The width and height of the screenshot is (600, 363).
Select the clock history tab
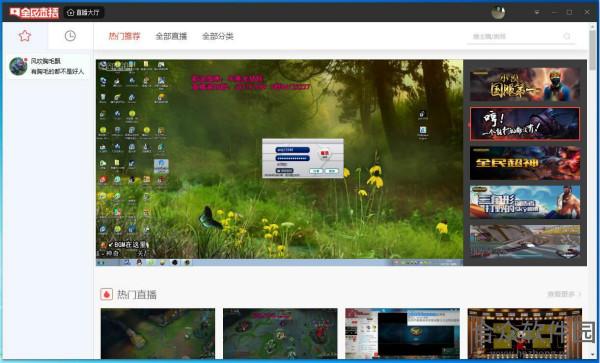pyautogui.click(x=70, y=36)
